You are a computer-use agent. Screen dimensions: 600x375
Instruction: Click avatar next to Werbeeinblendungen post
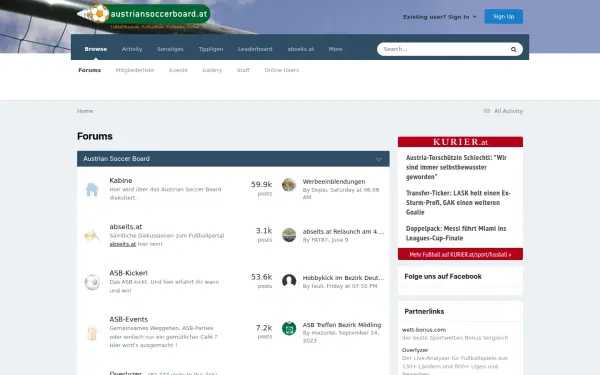click(289, 185)
